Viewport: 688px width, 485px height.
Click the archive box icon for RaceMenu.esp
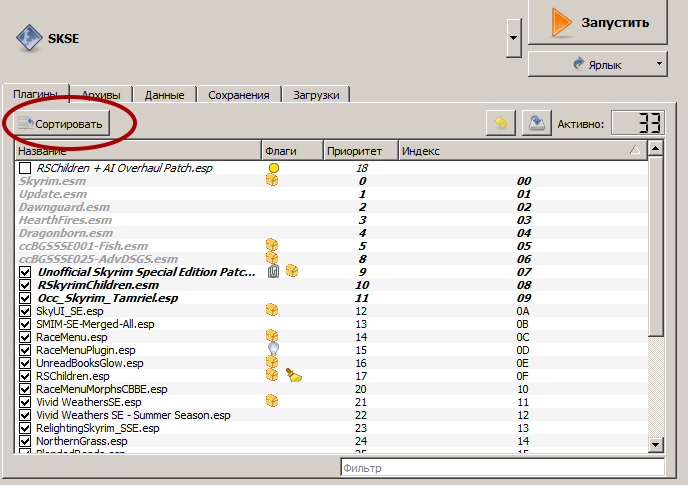click(x=272, y=336)
